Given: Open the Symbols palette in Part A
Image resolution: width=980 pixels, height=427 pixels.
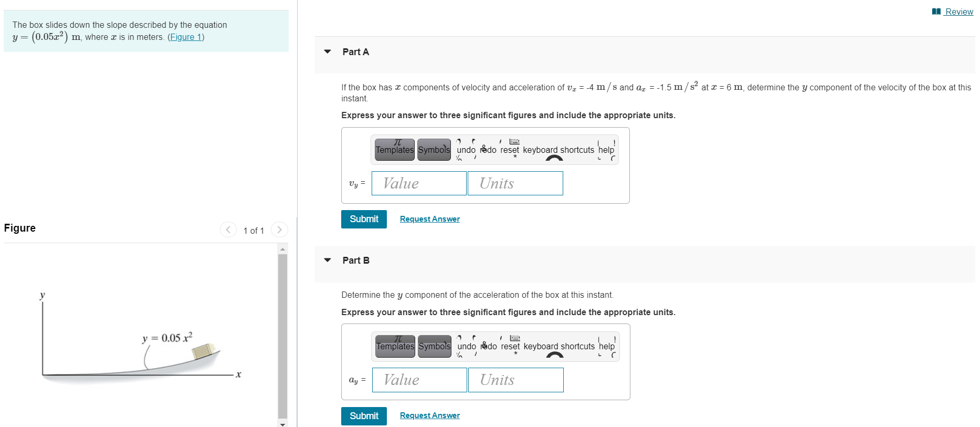Looking at the screenshot, I should (x=433, y=150).
